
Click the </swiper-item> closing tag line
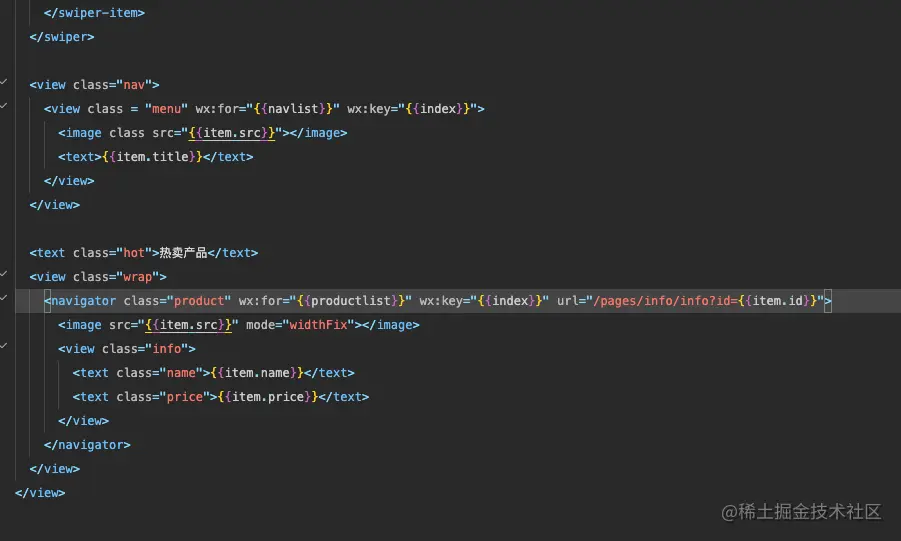(94, 13)
